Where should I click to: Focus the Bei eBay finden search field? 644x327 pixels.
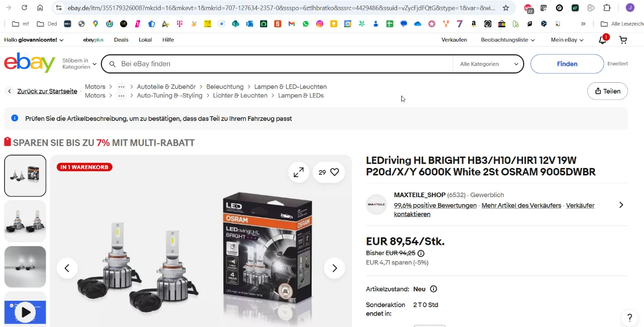point(277,64)
